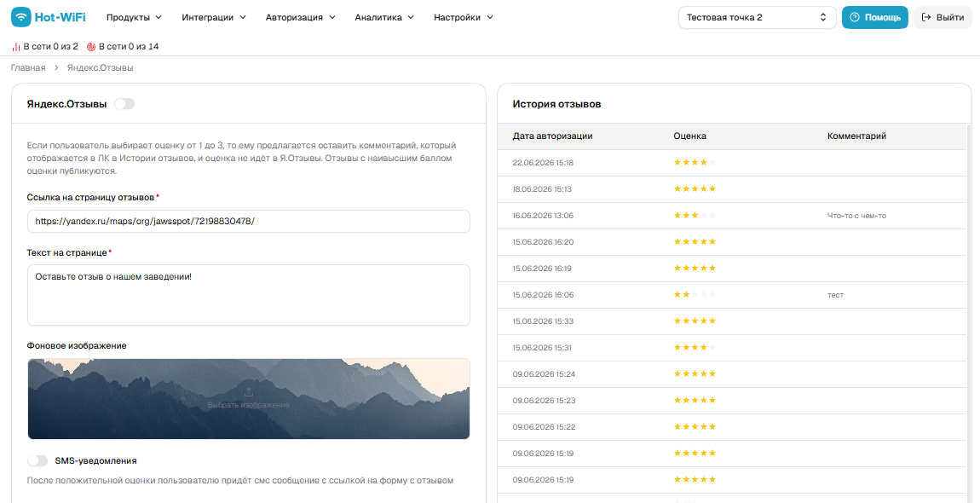The width and height of the screenshot is (980, 503).
Task: Click the Выйти button
Action: click(x=943, y=18)
